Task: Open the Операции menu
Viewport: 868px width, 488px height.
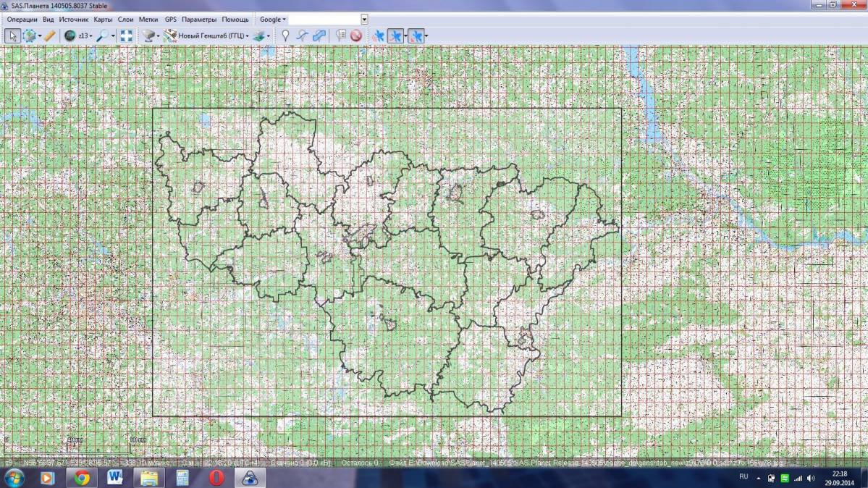Action: click(22, 20)
